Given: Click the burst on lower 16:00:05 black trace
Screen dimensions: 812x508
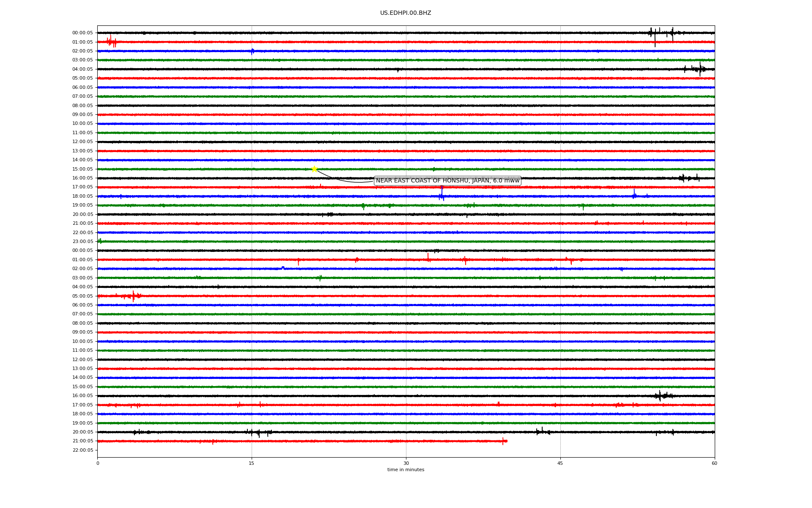Looking at the screenshot, I should 661,396.
